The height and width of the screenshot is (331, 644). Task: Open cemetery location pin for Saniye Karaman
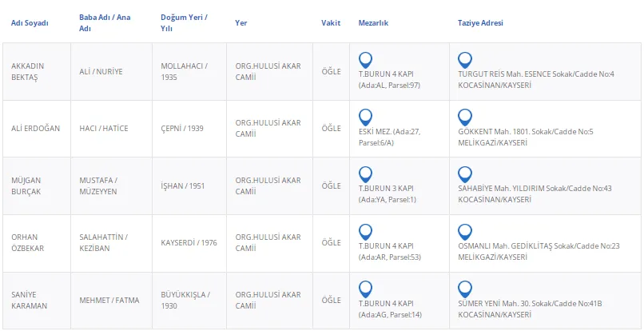tap(365, 289)
